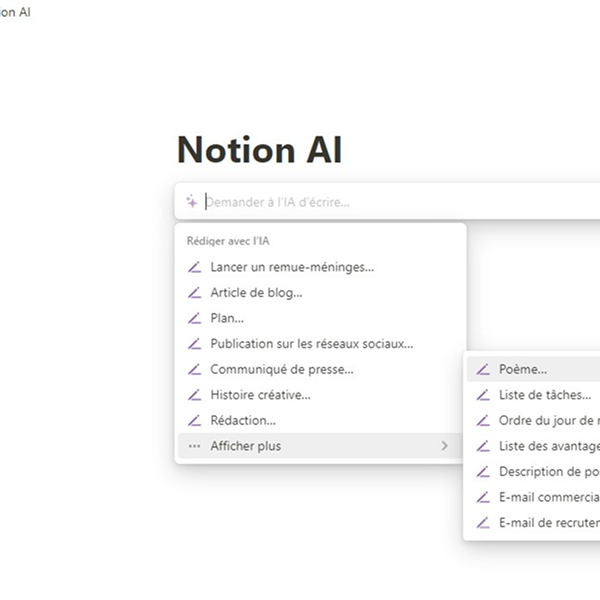Choose Ordre du jour submenu entry
Image resolution: width=600 pixels, height=600 pixels.
click(x=548, y=421)
